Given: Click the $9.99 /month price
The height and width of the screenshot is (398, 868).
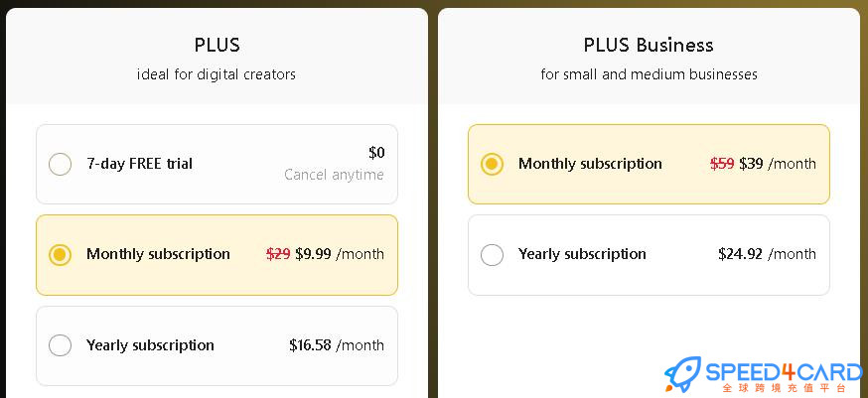Looking at the screenshot, I should pos(340,254).
